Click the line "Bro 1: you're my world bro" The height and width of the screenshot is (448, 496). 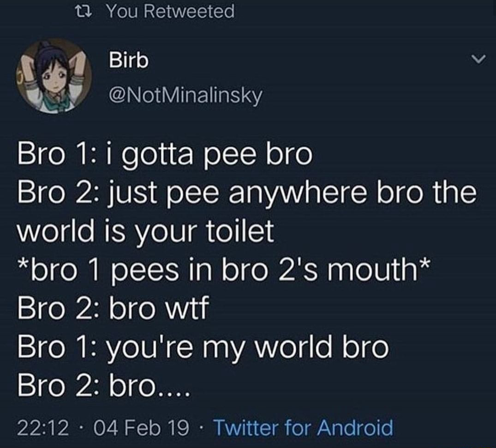click(x=203, y=348)
